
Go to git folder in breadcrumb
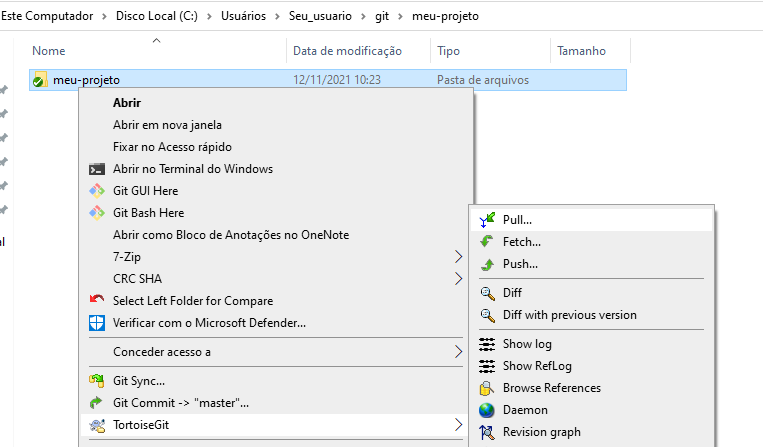(x=382, y=16)
